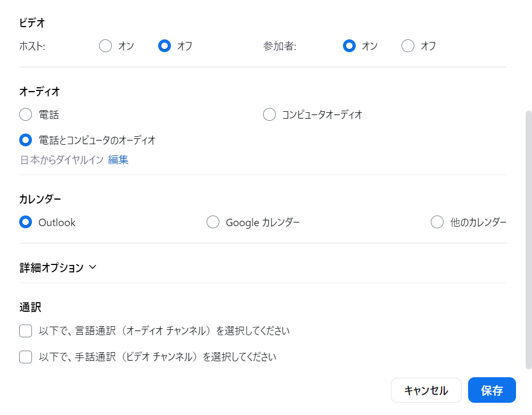Turn participant video オフ
The image size is (532, 415).
tap(408, 46)
